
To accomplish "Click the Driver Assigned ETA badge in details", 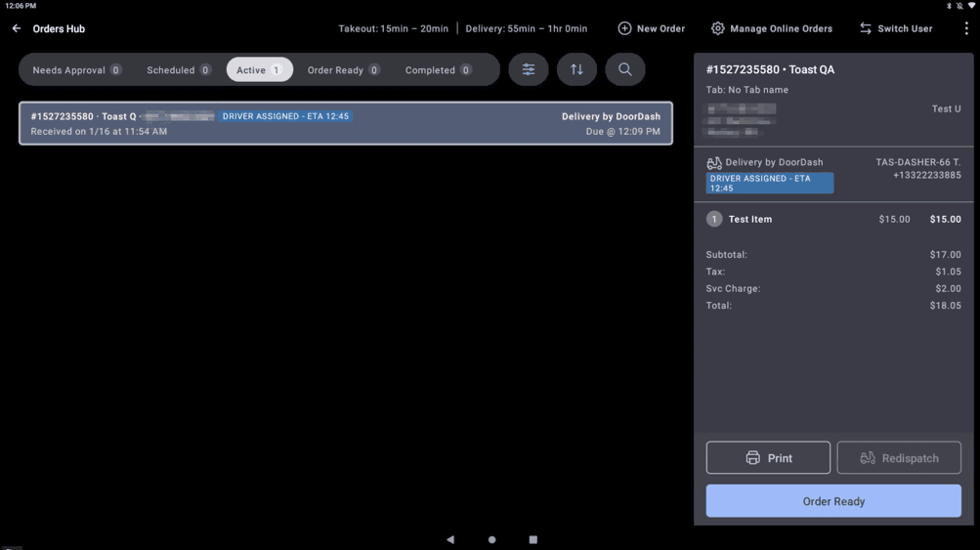I will point(769,183).
